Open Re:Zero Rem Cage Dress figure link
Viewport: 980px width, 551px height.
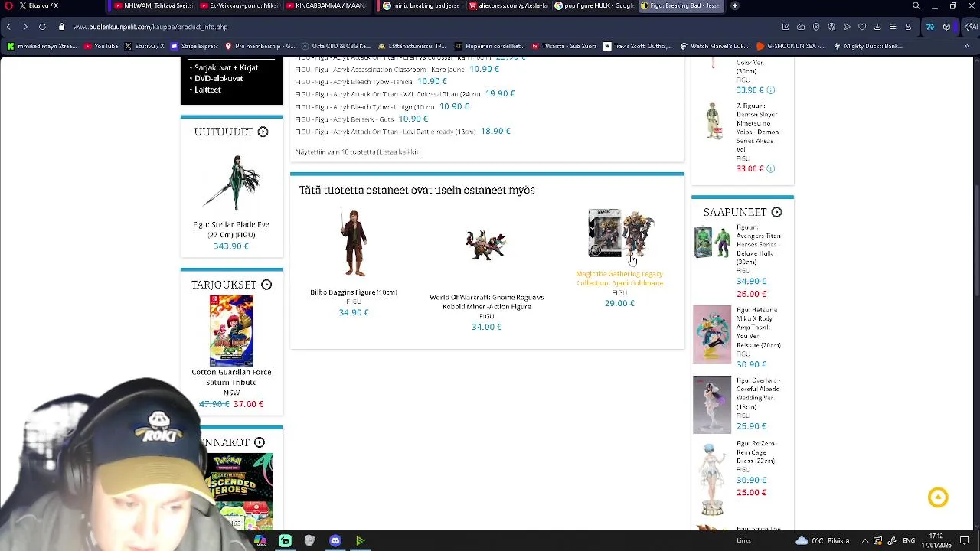tap(756, 452)
